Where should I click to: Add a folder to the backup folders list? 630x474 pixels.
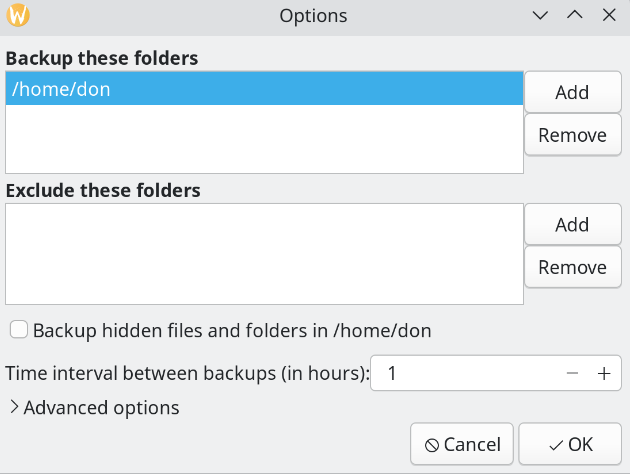(573, 92)
